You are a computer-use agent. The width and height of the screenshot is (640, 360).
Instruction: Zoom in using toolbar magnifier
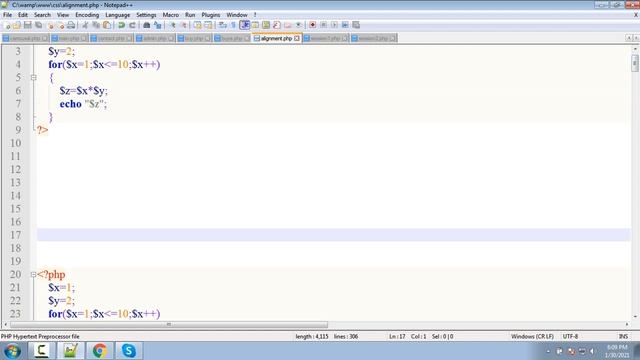[172, 25]
